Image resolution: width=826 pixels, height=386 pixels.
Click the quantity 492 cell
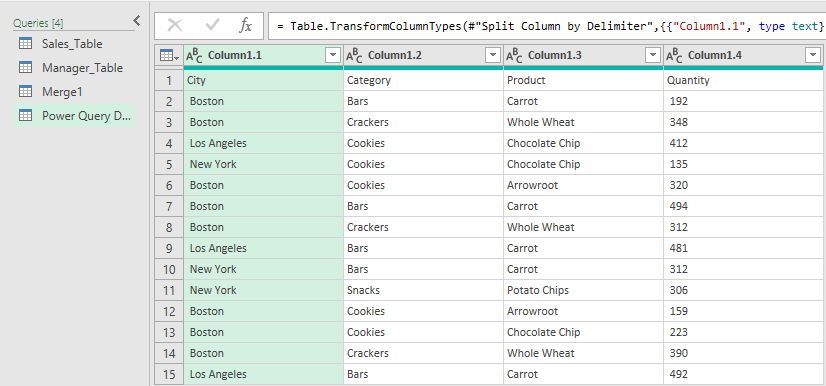[743, 374]
